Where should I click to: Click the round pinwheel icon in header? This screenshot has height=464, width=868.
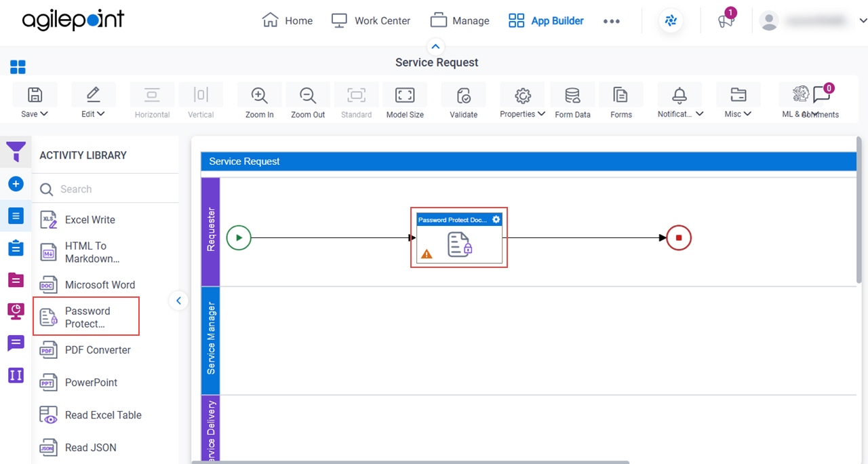[671, 21]
